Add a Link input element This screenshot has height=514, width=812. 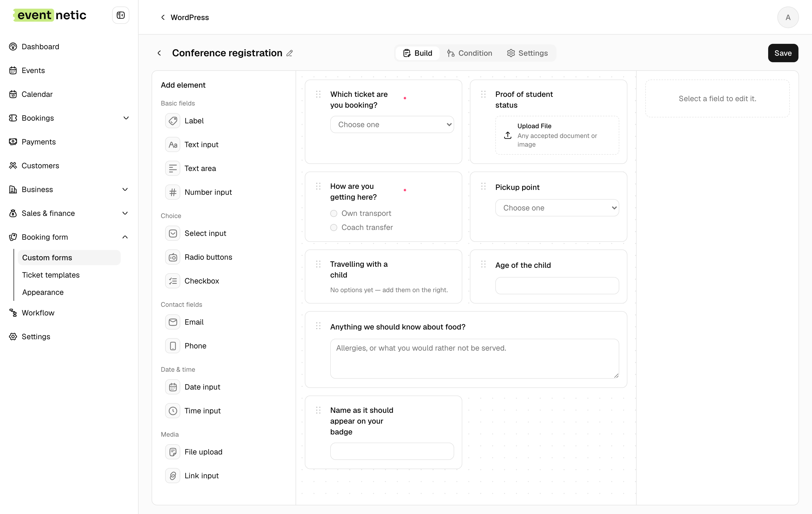point(192,476)
